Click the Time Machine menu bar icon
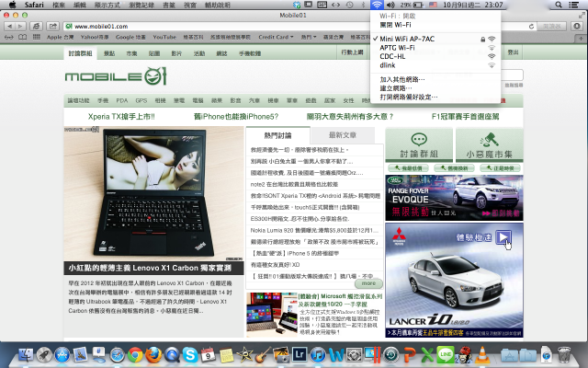 (349, 5)
